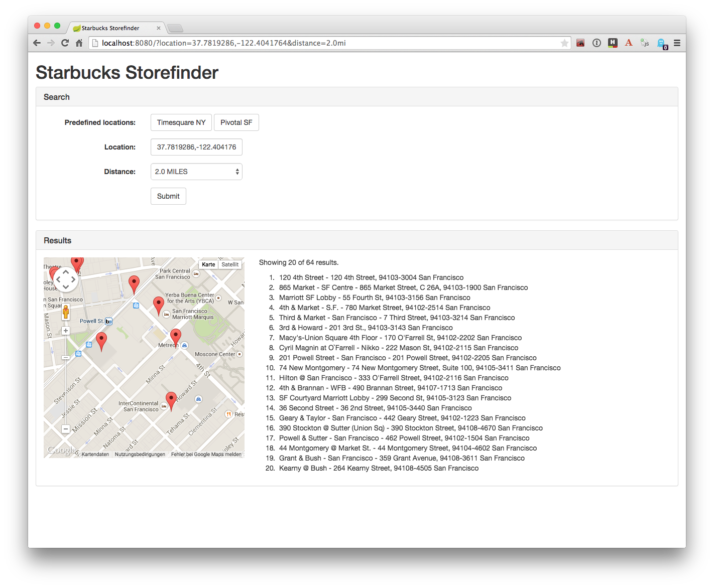The width and height of the screenshot is (714, 588).
Task: Choose the Timesquare NY predefined location
Action: point(181,122)
